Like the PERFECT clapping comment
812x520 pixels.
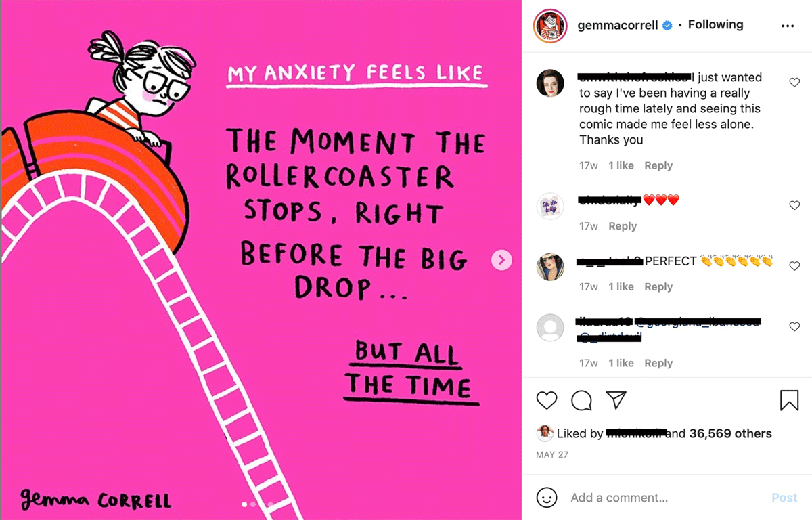[x=794, y=266]
